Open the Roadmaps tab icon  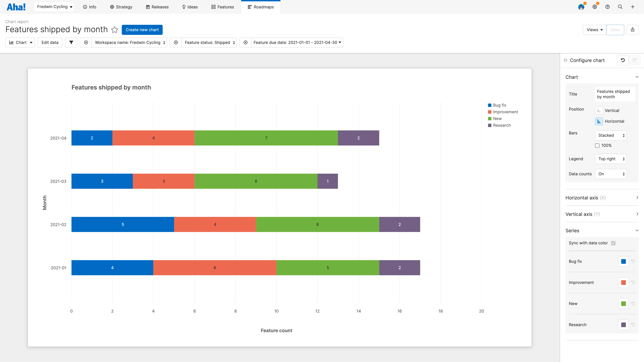pyautogui.click(x=249, y=7)
